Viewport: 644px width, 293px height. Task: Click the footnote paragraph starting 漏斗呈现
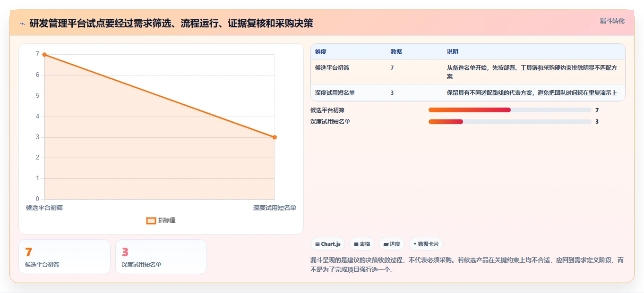point(467,265)
